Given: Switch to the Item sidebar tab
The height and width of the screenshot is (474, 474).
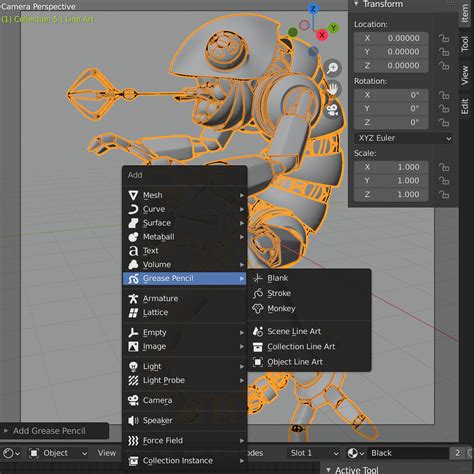Looking at the screenshot, I should click(x=465, y=13).
